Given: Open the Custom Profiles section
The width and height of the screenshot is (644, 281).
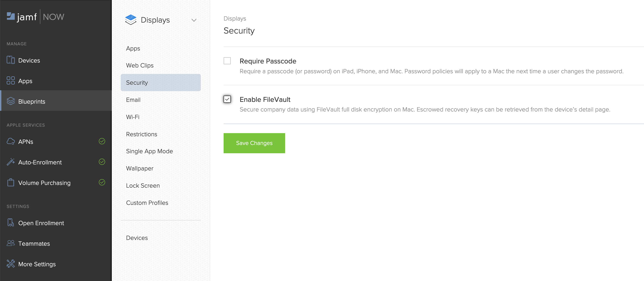Looking at the screenshot, I should click(x=147, y=203).
